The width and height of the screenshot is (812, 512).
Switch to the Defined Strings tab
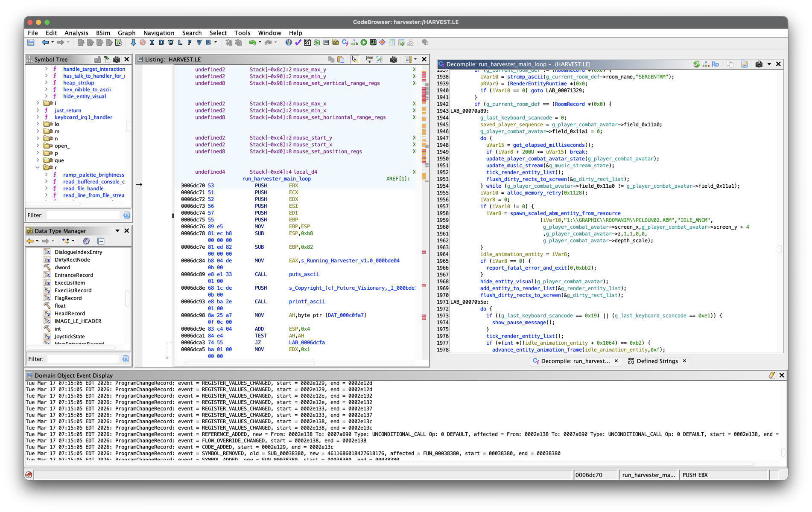pyautogui.click(x=657, y=361)
